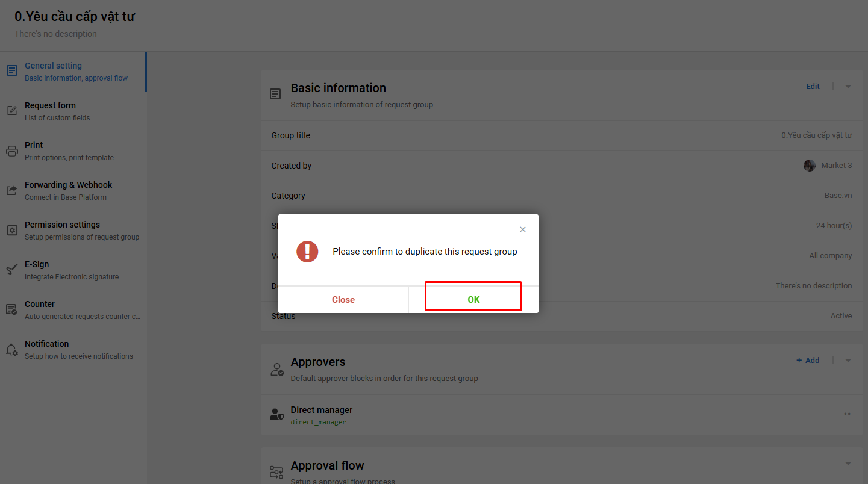
Task: Click the All company value
Action: click(x=830, y=256)
